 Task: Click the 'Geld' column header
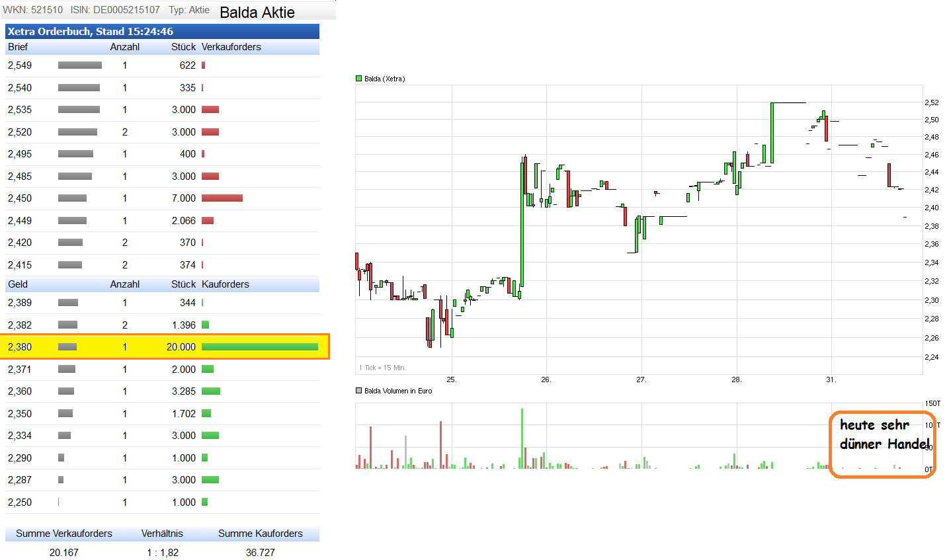tap(18, 284)
